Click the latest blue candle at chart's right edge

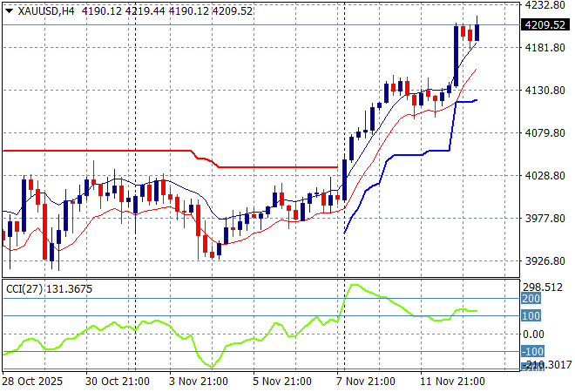click(477, 32)
